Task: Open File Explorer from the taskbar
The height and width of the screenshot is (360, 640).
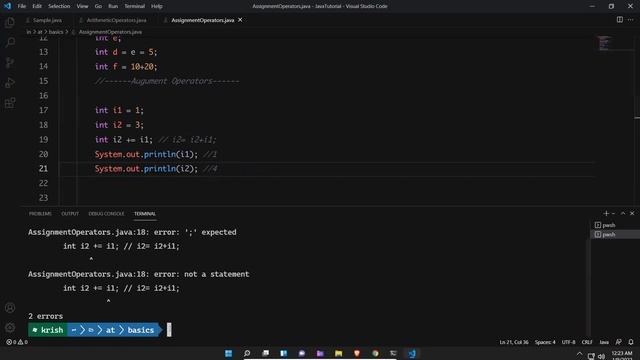Action: coord(338,353)
